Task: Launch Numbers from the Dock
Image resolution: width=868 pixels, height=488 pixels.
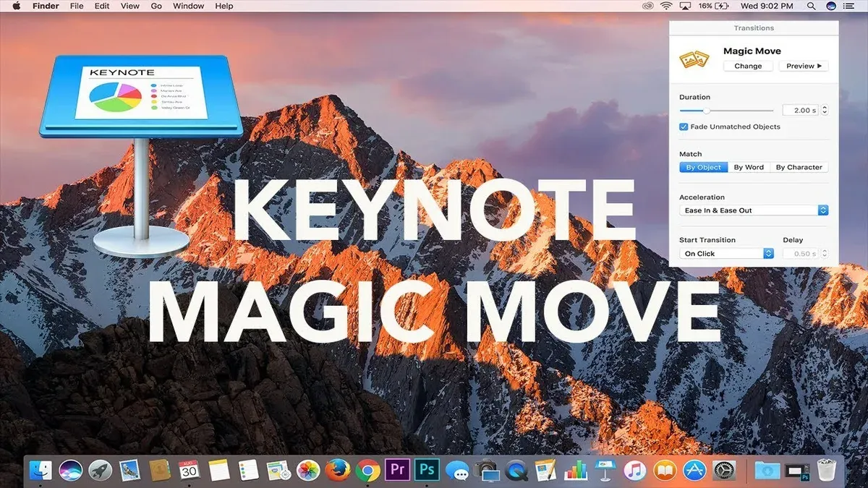Action: (576, 470)
